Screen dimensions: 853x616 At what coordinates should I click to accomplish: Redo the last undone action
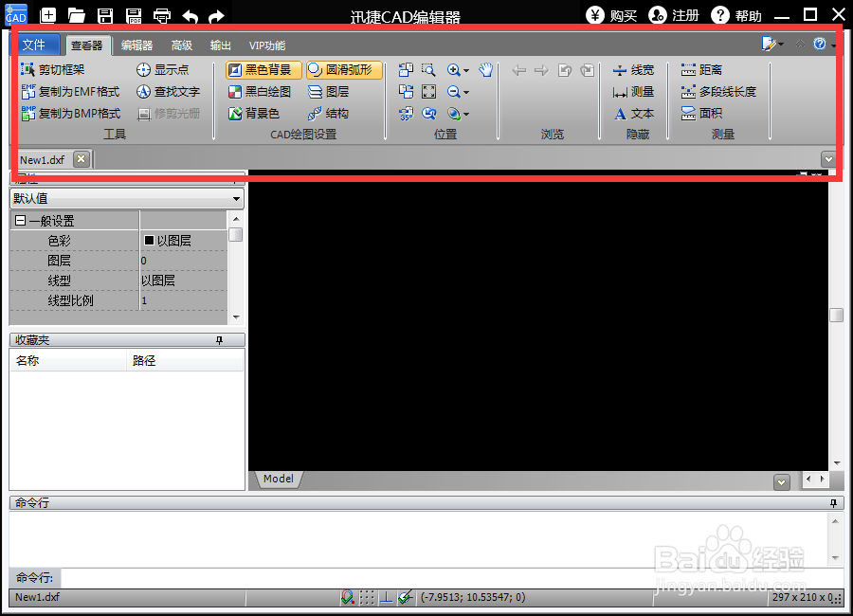[x=216, y=16]
